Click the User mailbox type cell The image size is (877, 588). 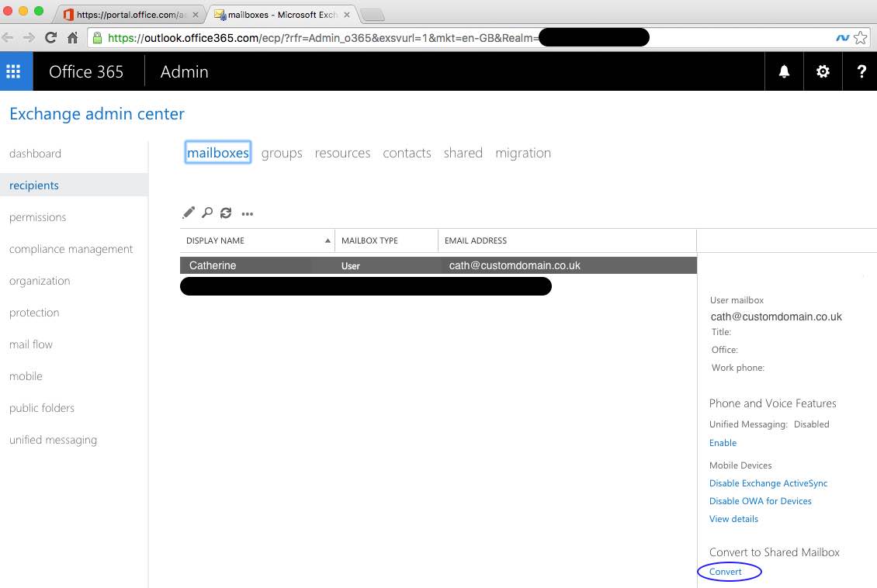351,266
